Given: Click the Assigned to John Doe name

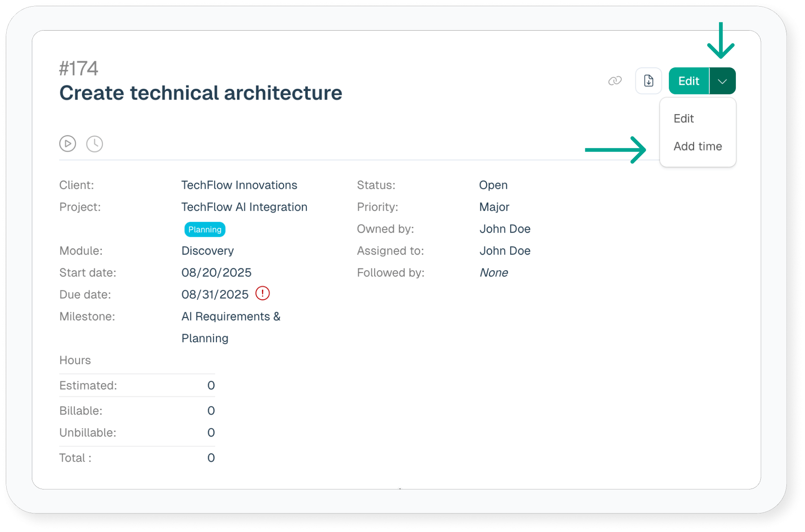Looking at the screenshot, I should coord(505,251).
